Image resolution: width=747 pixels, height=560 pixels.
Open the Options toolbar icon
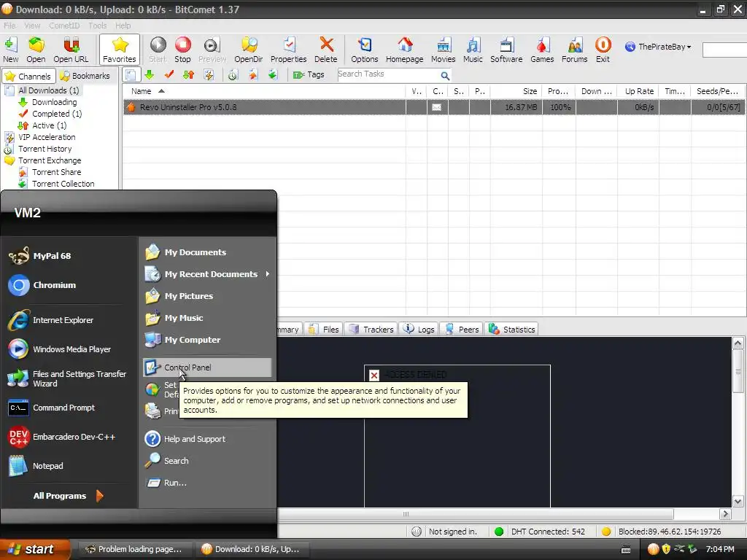365,50
